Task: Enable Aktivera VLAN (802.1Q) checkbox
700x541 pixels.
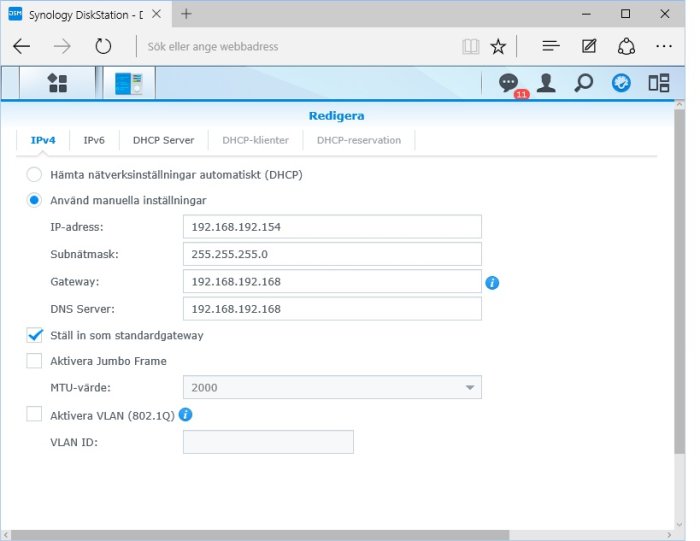Action: (34, 414)
